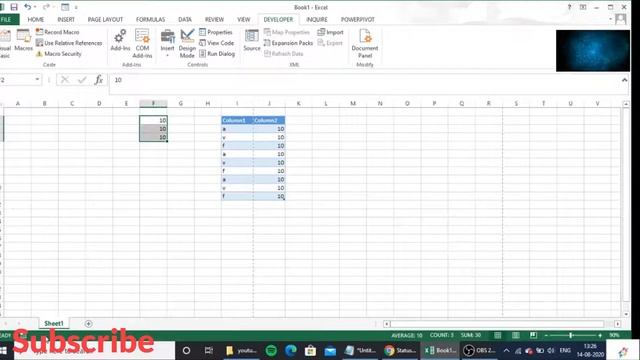640x360 pixels.
Task: Show hidden tray icons chevron
Action: pyautogui.click(x=507, y=350)
